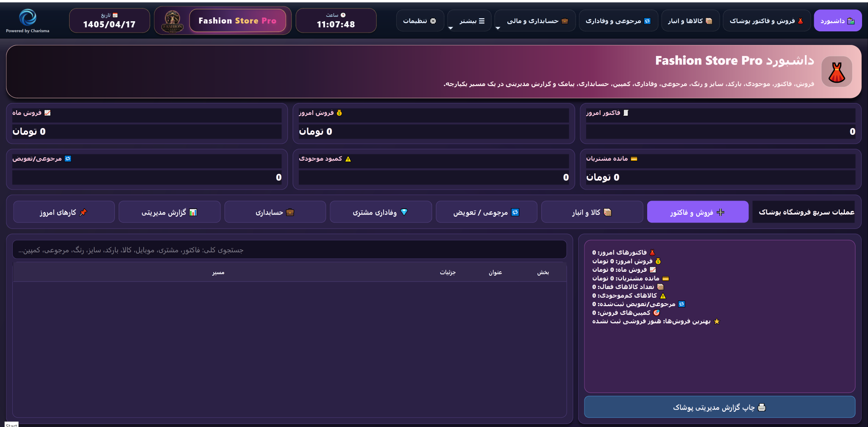Open تنظیمات settings
The height and width of the screenshot is (427, 868).
[420, 21]
